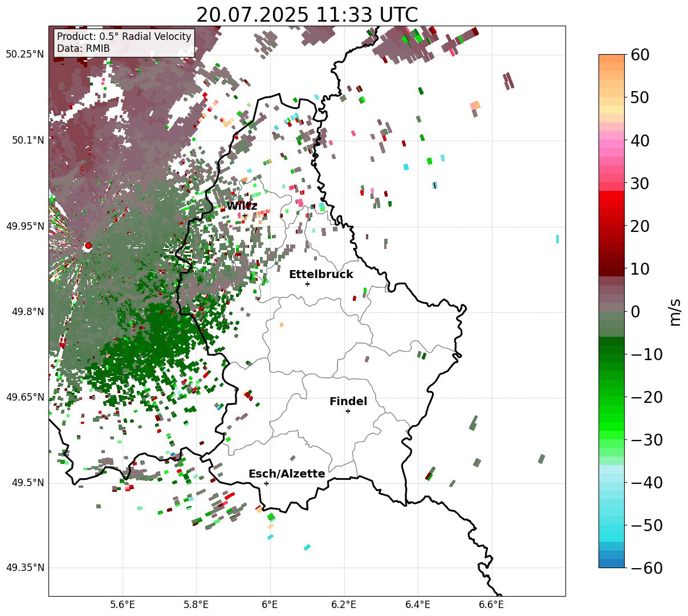Click the Ettelbruck station cross marker
The width and height of the screenshot is (688, 616).
(307, 284)
